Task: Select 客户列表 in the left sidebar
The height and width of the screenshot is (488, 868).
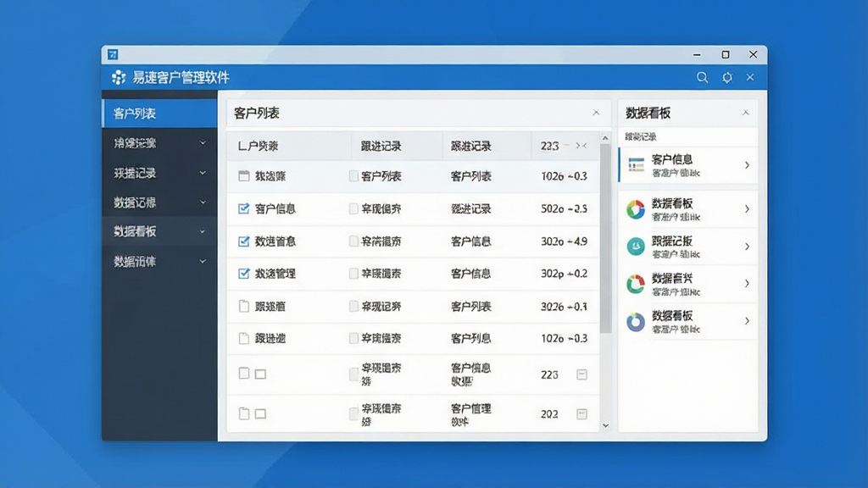Action: (x=159, y=114)
